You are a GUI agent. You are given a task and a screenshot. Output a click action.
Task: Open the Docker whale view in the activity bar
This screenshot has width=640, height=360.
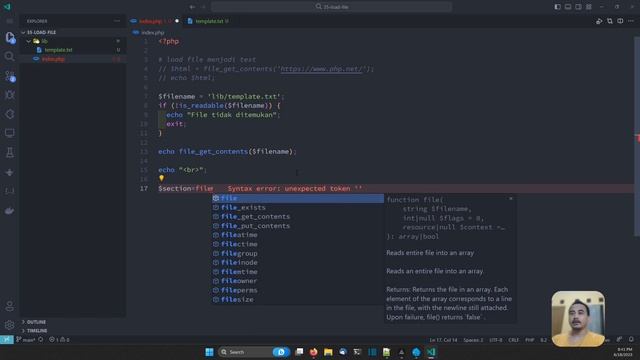(9, 211)
